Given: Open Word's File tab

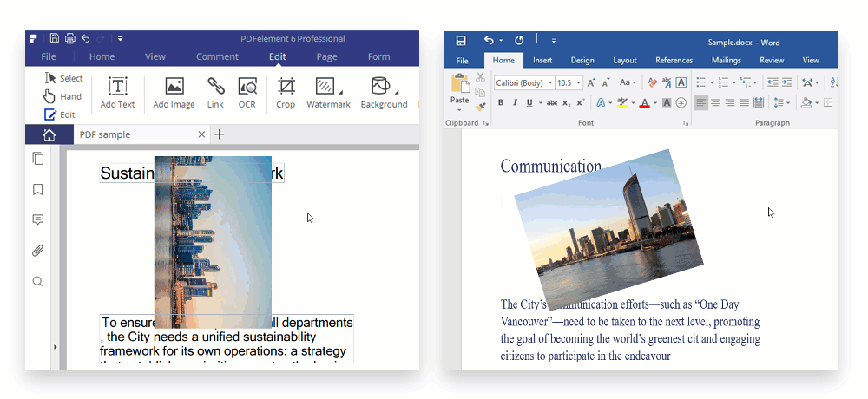Looking at the screenshot, I should tap(463, 61).
